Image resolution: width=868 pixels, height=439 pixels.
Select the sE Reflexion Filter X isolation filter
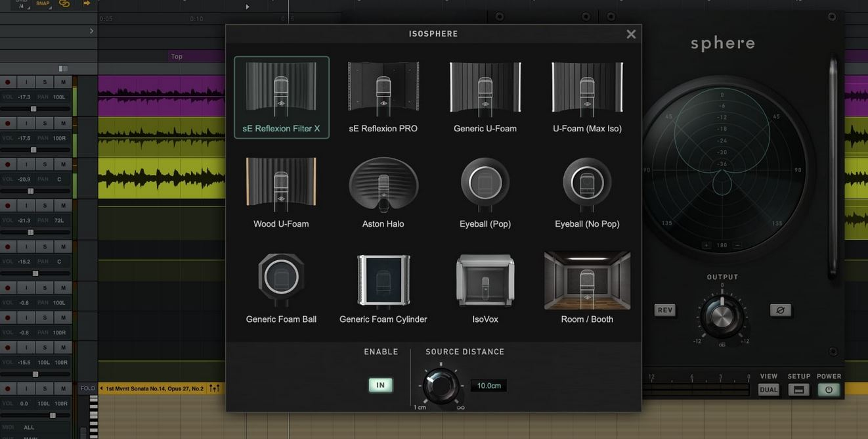281,97
